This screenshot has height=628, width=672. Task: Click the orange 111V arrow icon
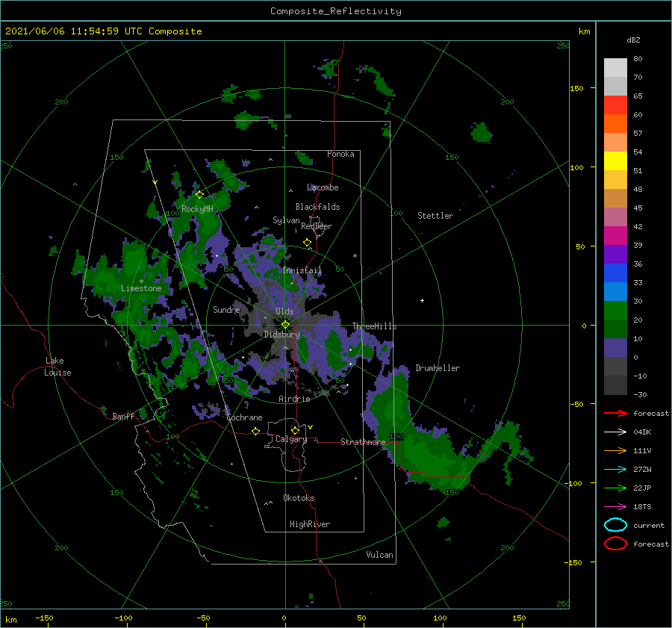click(615, 450)
